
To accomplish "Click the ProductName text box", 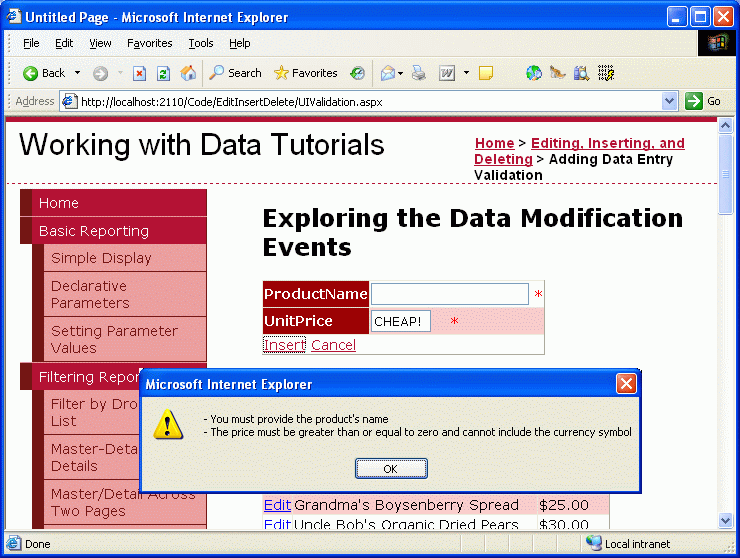I will pos(450,294).
